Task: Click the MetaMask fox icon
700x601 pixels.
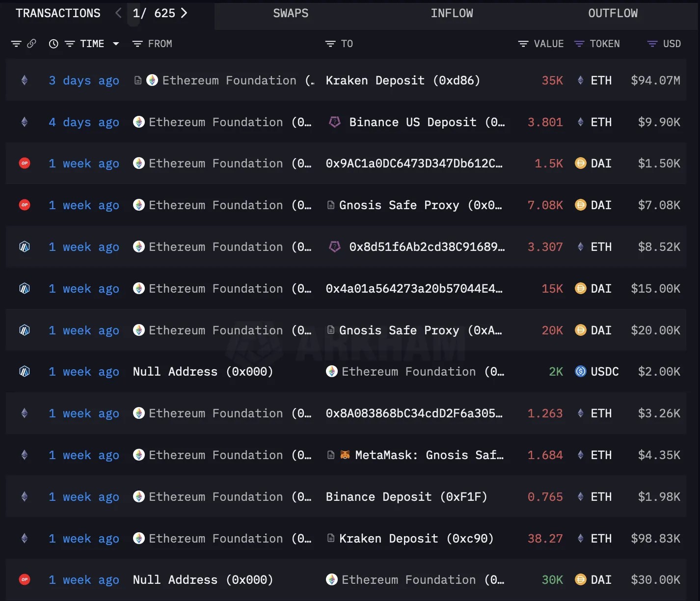Action: (x=346, y=455)
